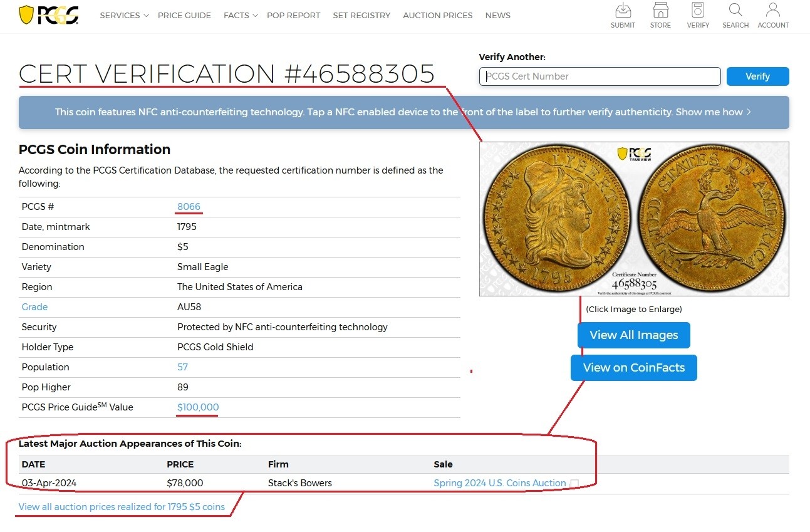Open the Search magnifier icon
810x532 pixels.
735,15
